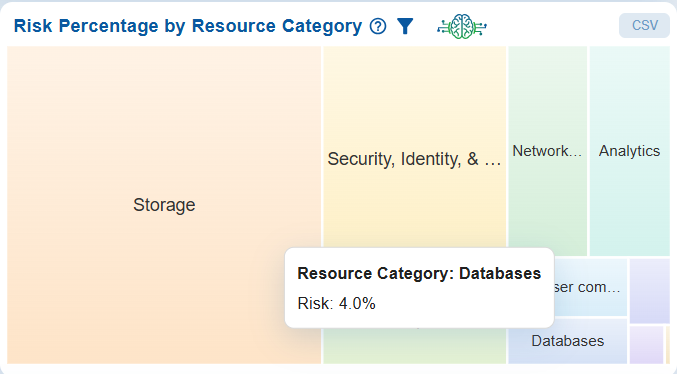
Task: Select the small purple tile beside Databases
Action: [646, 345]
